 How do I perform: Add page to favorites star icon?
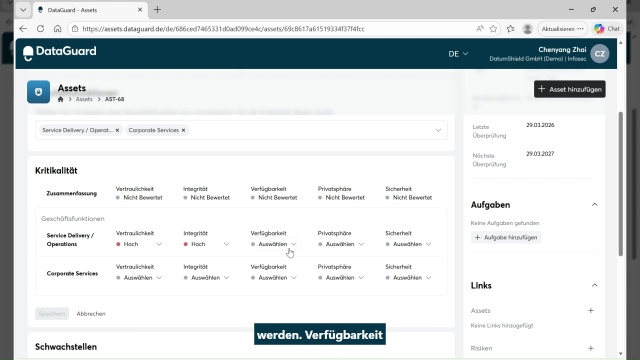pos(493,29)
